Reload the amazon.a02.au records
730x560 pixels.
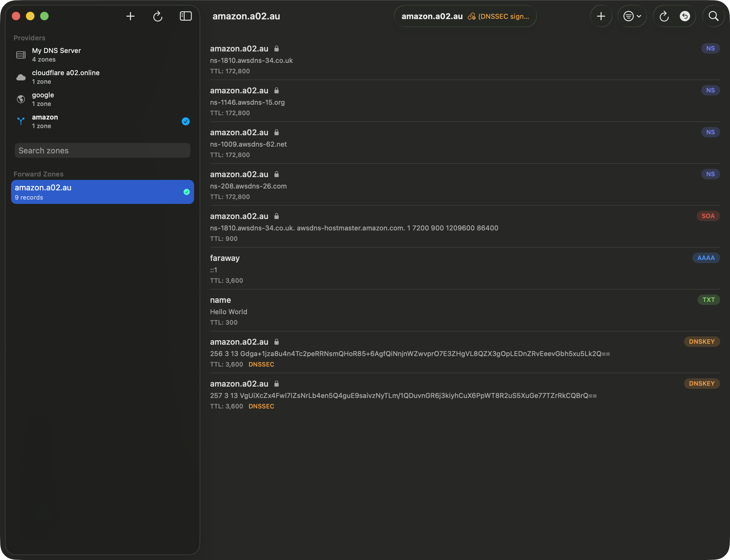click(x=663, y=16)
